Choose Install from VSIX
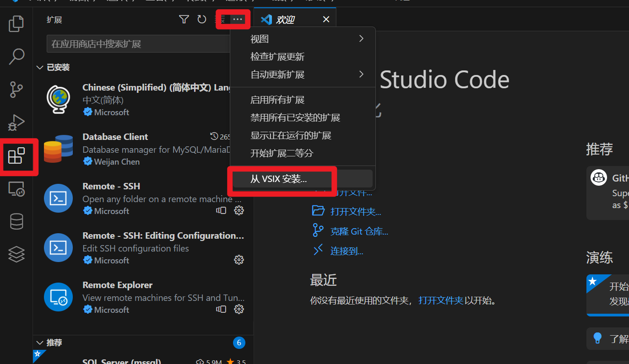 click(x=303, y=179)
